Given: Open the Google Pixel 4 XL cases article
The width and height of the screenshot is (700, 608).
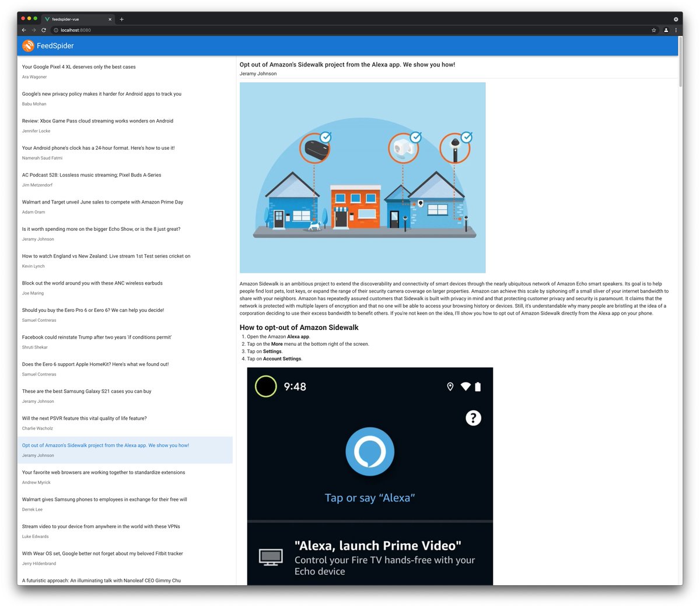Looking at the screenshot, I should pyautogui.click(x=125, y=71).
